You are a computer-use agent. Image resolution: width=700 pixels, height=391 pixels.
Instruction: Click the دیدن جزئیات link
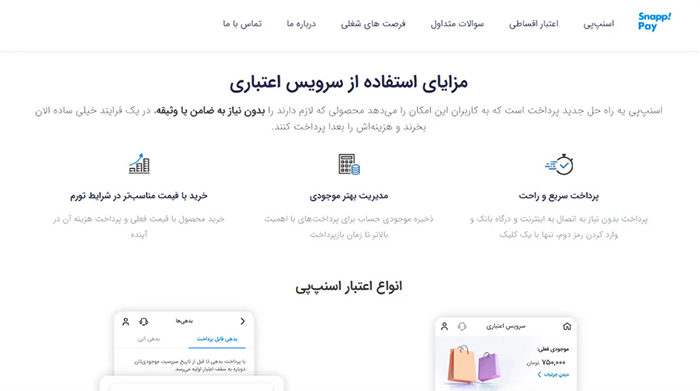pos(556,374)
